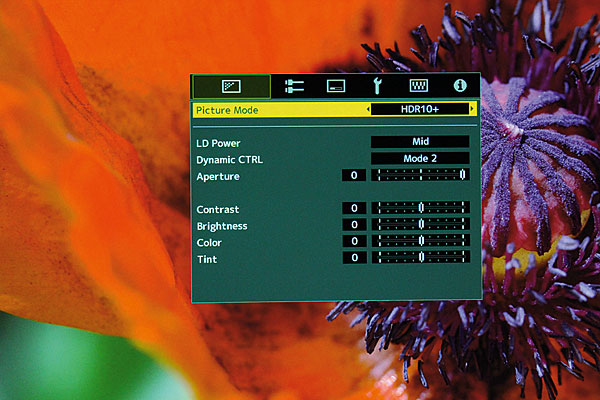Adjust the Brightness slider
Viewport: 600px width, 400px height.
pos(421,224)
